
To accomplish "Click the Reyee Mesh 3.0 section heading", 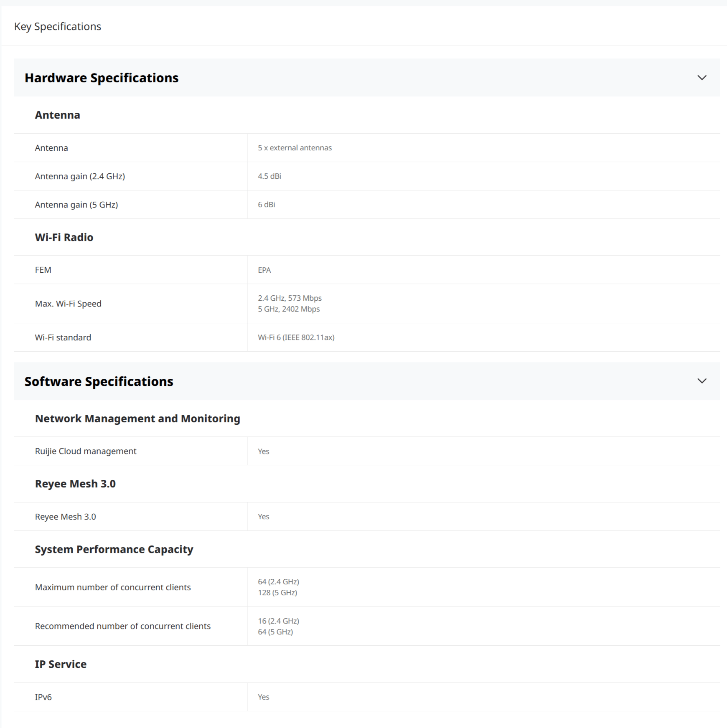I will pyautogui.click(x=75, y=484).
